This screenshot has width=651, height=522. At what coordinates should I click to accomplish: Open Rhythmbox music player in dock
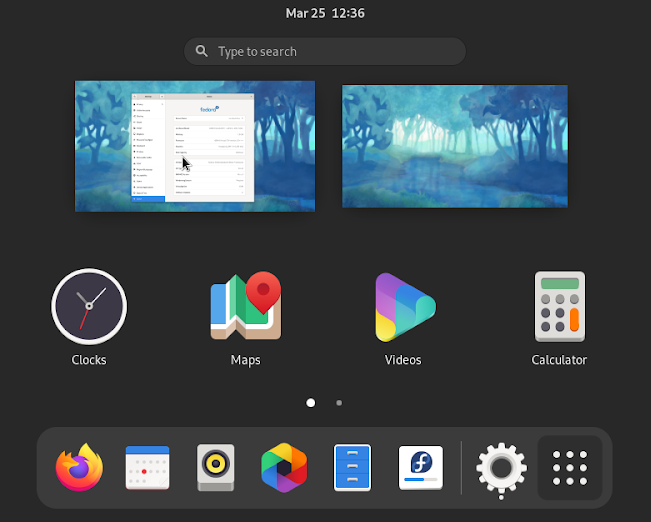coord(215,468)
